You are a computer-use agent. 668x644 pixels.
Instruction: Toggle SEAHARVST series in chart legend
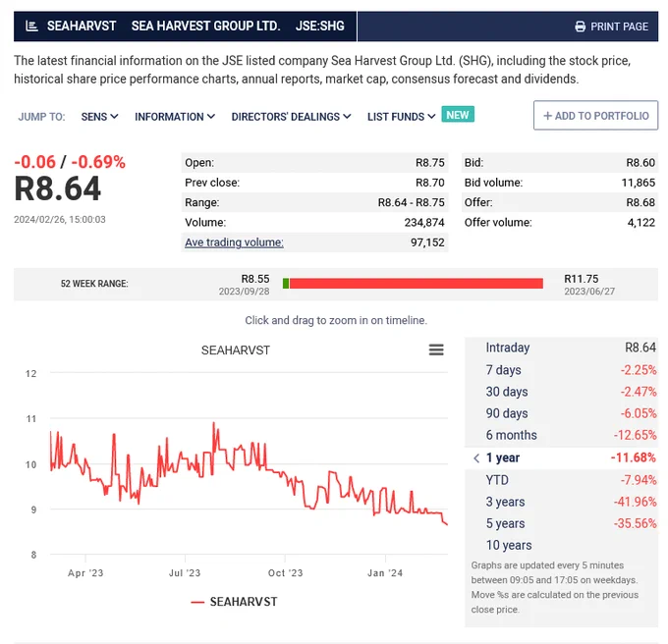coord(235,602)
